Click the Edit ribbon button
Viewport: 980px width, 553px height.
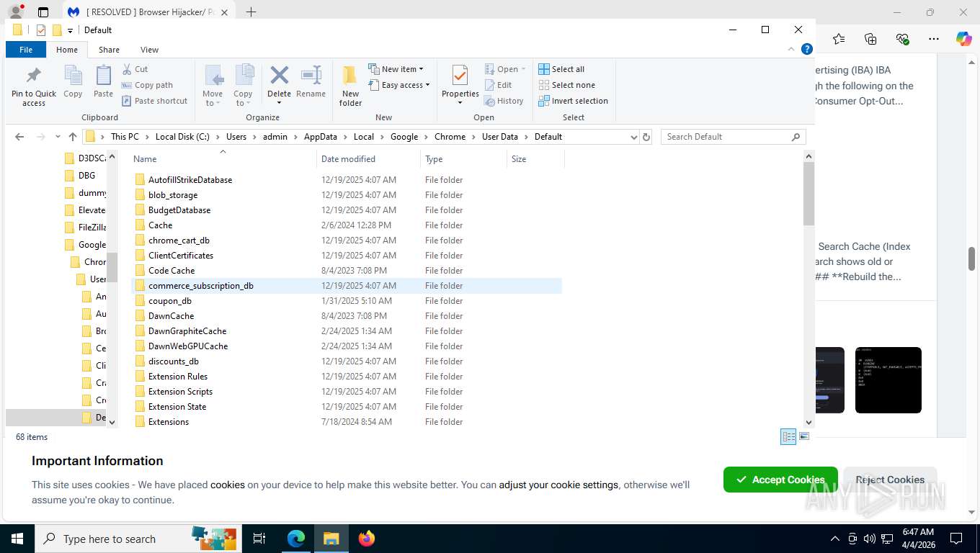pyautogui.click(x=498, y=85)
